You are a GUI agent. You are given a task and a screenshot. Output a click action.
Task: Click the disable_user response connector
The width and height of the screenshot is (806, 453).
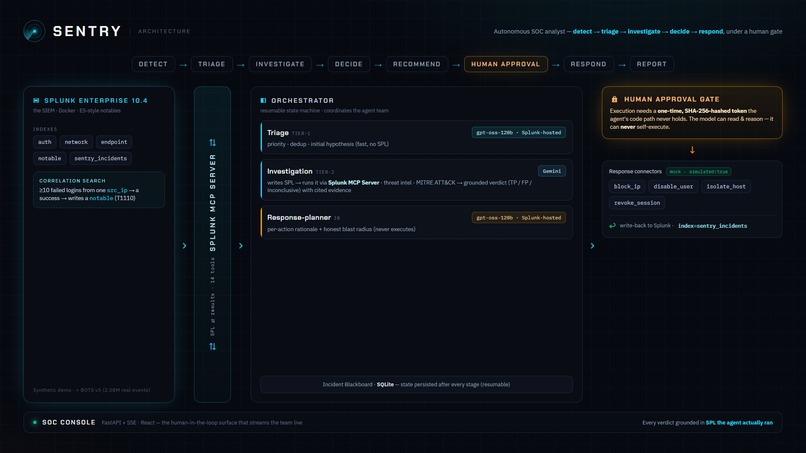pos(673,187)
